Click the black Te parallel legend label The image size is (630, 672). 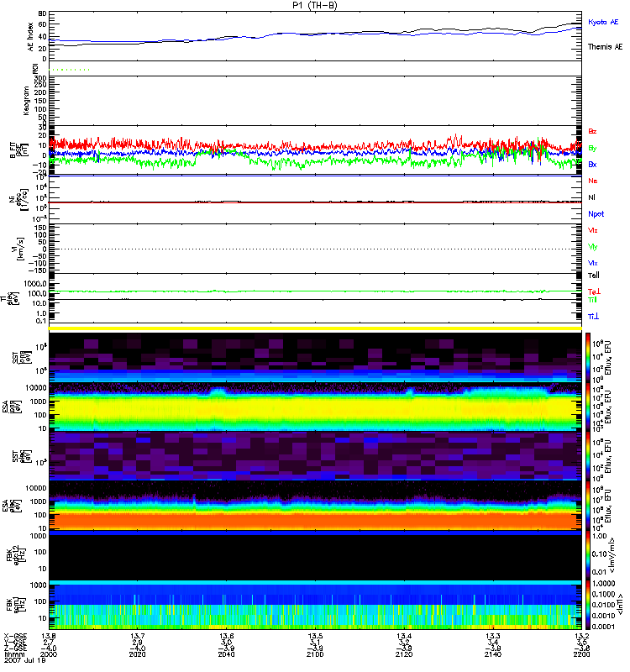[593, 276]
